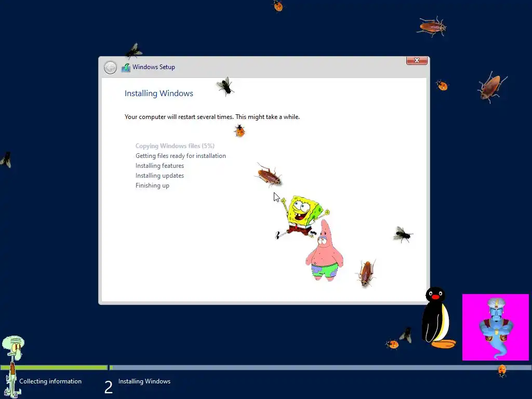Viewport: 532px width, 399px height.
Task: Click the Windows Setup title bar icon
Action: click(x=126, y=68)
